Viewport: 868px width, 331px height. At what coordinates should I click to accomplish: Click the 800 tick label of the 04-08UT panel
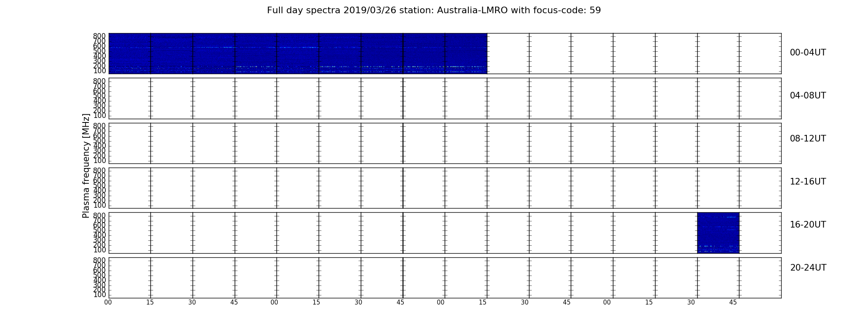(99, 81)
